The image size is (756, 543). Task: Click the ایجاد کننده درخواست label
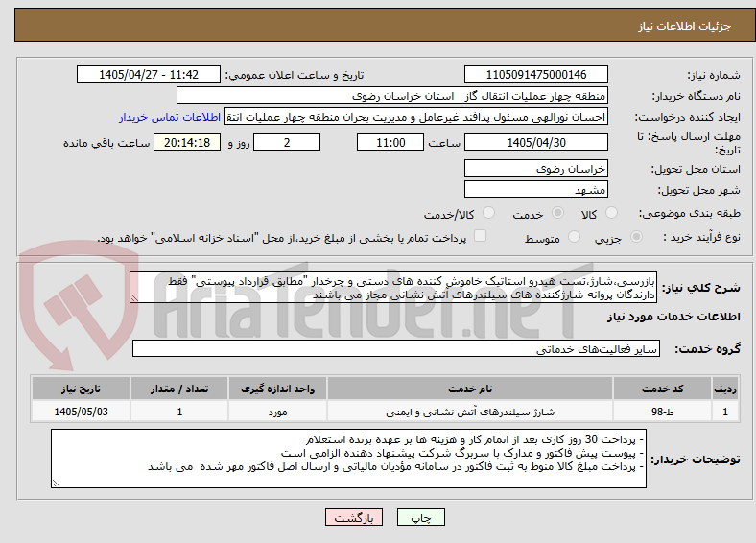688,118
